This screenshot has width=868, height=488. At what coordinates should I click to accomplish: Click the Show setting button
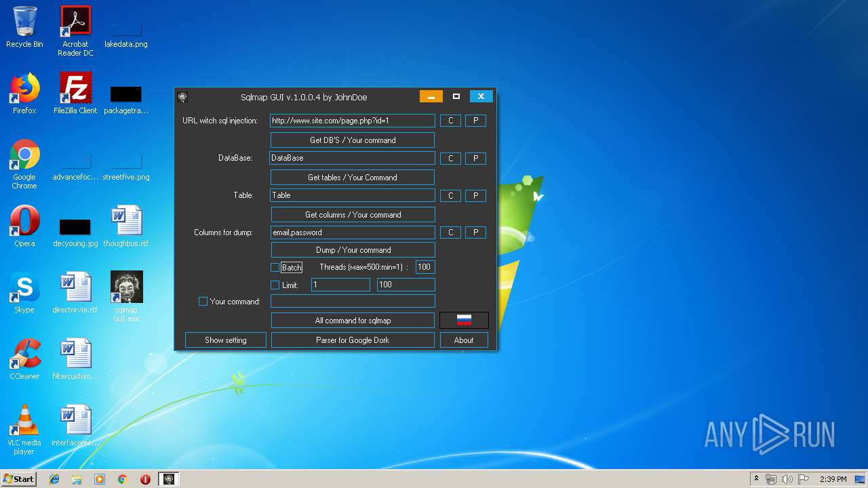pyautogui.click(x=226, y=340)
